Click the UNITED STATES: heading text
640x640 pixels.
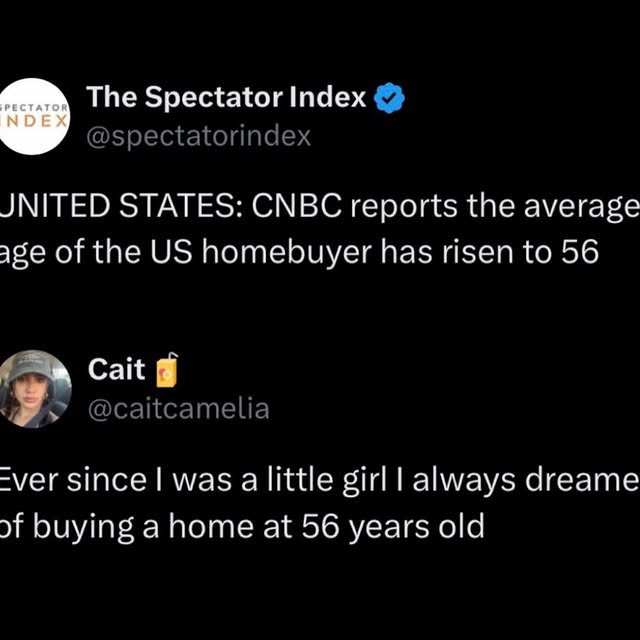click(x=120, y=207)
